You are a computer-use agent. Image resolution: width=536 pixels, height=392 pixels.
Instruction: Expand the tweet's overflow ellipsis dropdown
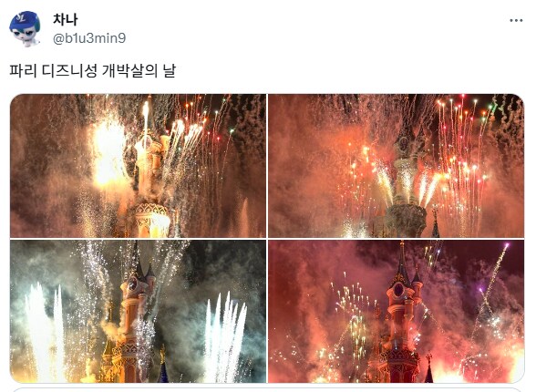tap(516, 20)
